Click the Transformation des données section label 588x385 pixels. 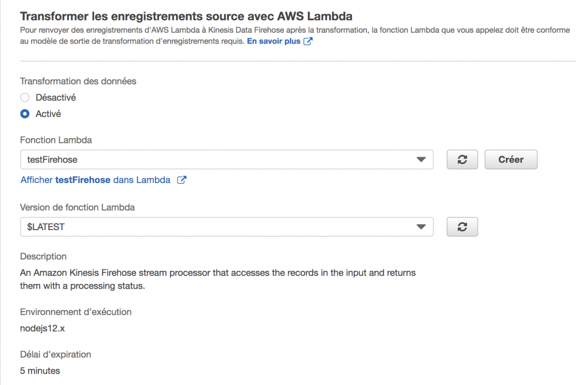(x=78, y=81)
